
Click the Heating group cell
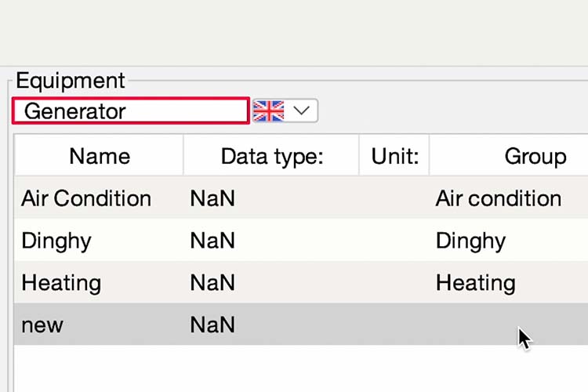coord(475,282)
